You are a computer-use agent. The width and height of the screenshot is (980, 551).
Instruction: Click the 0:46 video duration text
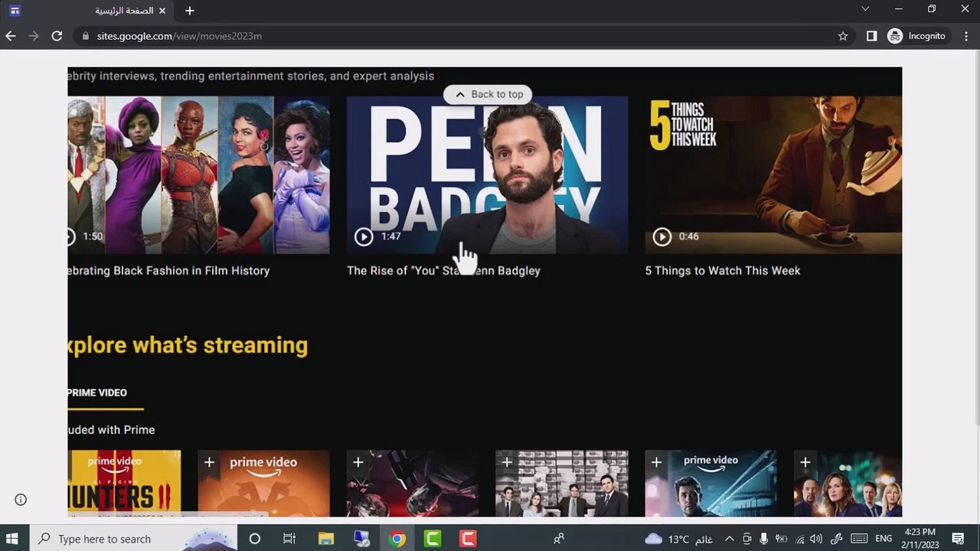pos(689,236)
